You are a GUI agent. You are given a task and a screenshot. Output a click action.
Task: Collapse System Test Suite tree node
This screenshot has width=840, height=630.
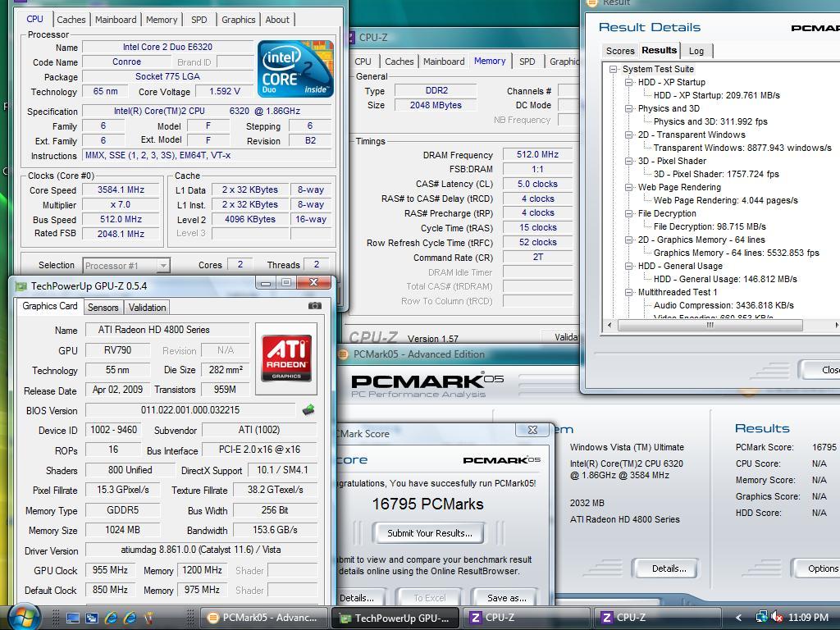(x=614, y=69)
